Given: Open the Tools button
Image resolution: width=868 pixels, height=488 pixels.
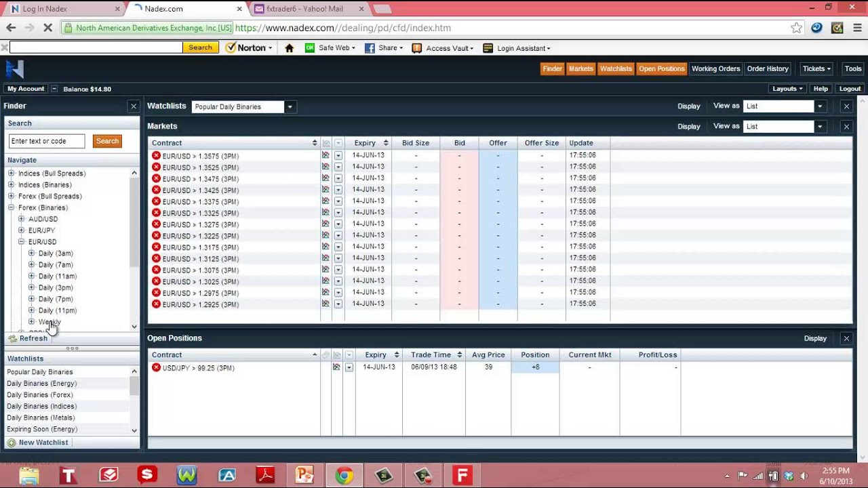Looking at the screenshot, I should click(853, 68).
